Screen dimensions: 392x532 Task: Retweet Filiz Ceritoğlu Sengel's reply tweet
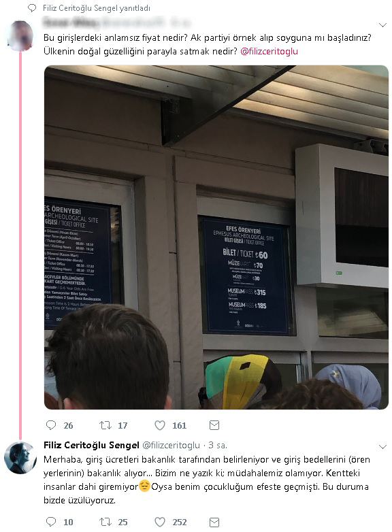[x=105, y=522]
